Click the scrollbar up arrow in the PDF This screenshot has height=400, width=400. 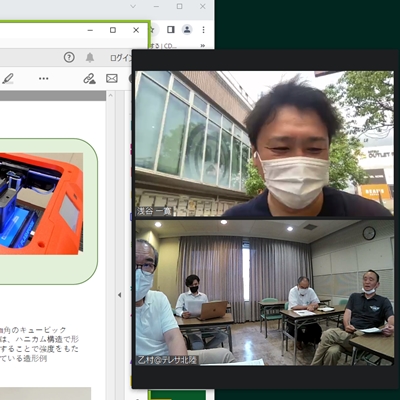pos(111,96)
